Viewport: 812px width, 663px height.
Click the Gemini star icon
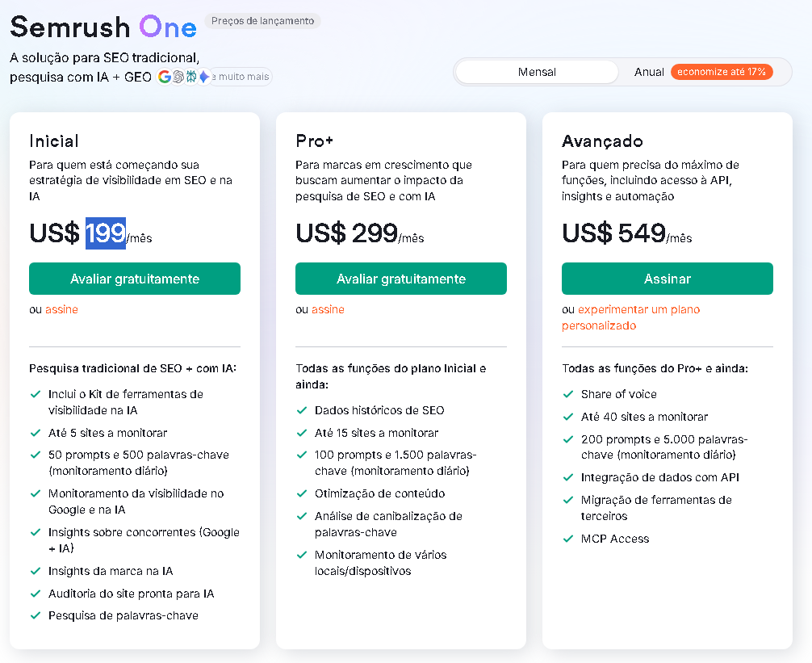click(x=203, y=77)
